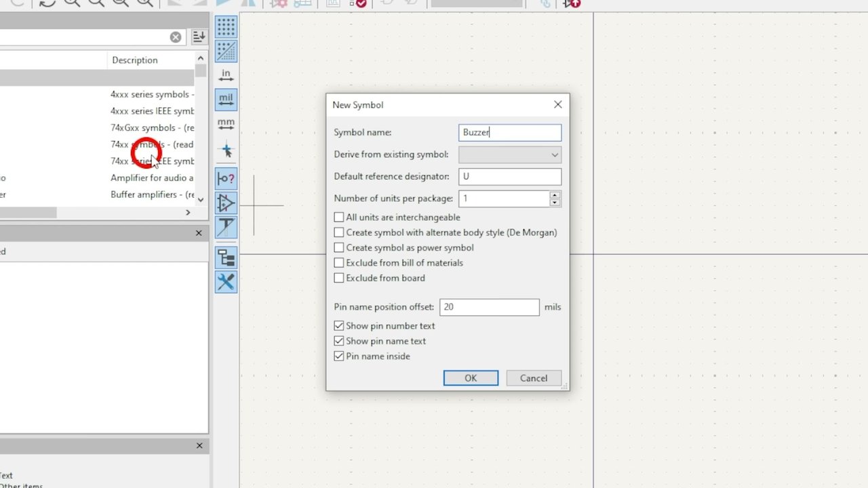The height and width of the screenshot is (488, 868).
Task: Click the crossed-out T icon in left toolbar
Action: tap(226, 228)
